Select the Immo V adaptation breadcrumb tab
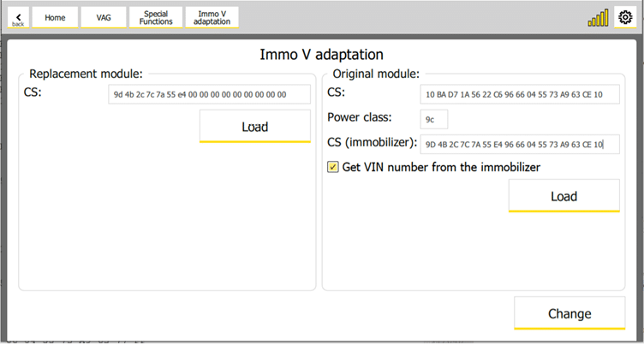The width and height of the screenshot is (644, 345). click(212, 17)
